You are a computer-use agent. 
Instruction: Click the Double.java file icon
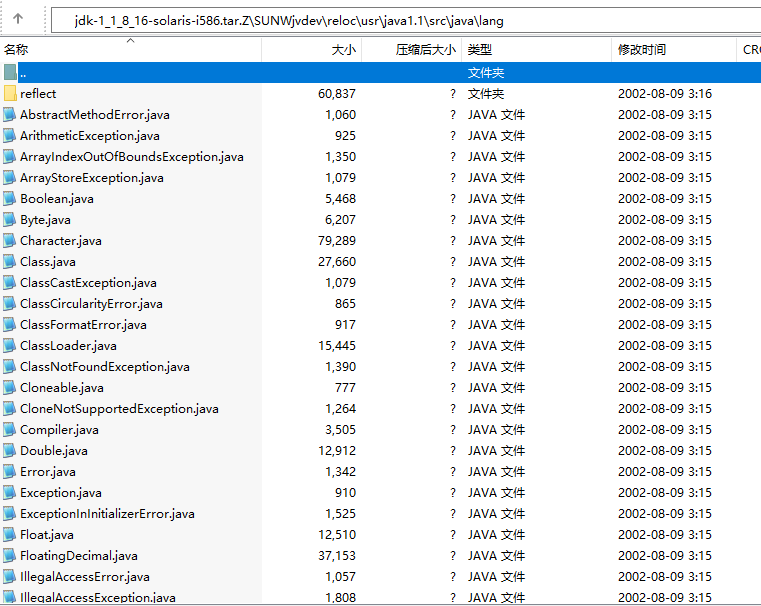point(10,451)
